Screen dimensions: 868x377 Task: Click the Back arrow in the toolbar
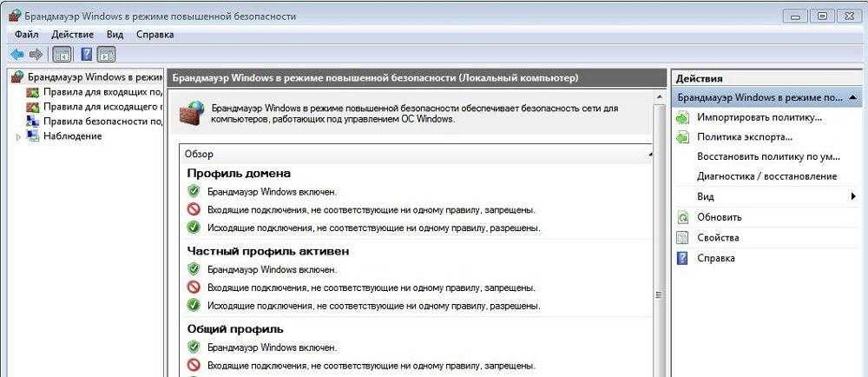(x=17, y=54)
